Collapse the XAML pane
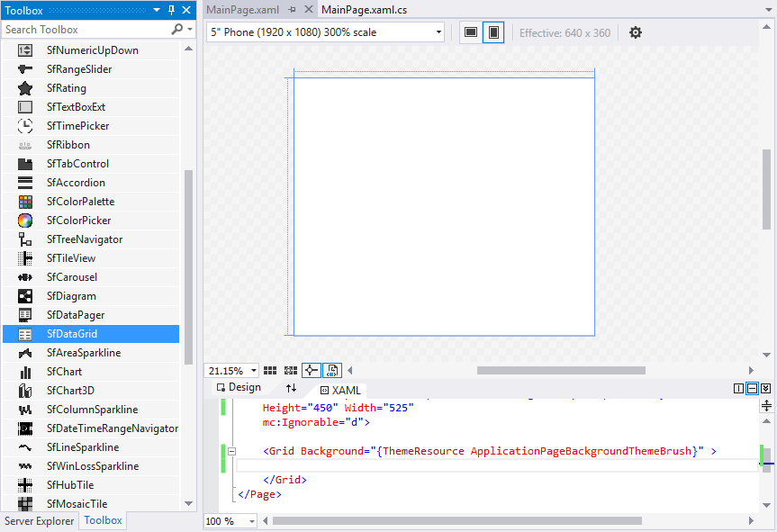777x532 pixels. point(765,388)
